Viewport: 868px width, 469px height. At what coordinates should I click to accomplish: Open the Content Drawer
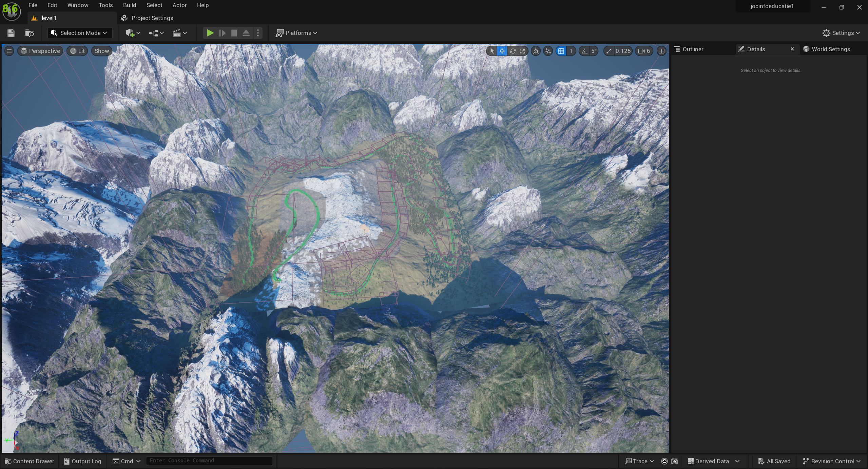[x=30, y=461]
